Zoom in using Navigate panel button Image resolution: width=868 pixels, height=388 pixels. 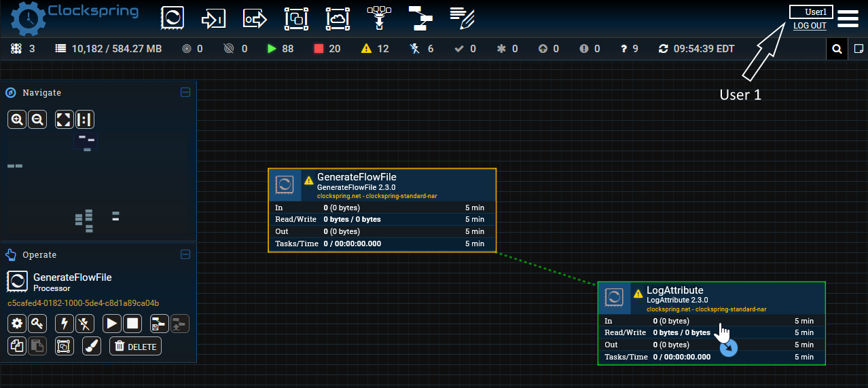pyautogui.click(x=17, y=120)
